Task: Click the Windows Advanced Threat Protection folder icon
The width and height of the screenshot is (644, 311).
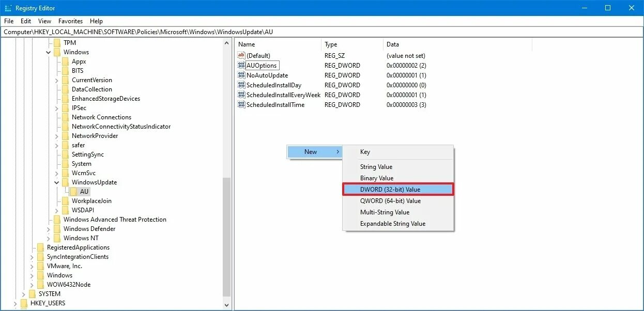Action: click(57, 220)
